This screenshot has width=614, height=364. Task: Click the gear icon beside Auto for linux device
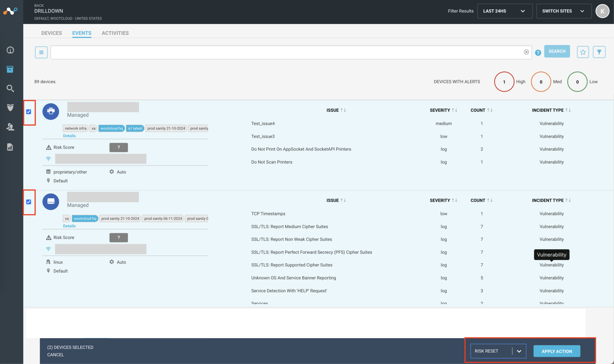point(112,262)
